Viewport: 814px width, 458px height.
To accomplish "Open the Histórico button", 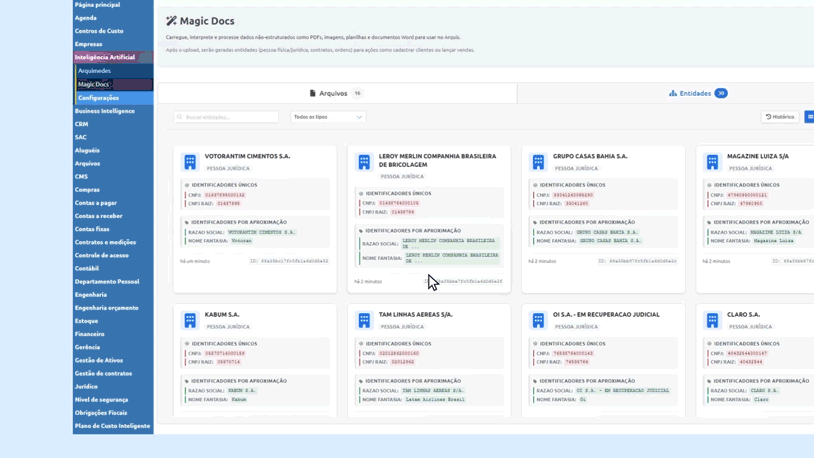I will point(780,117).
